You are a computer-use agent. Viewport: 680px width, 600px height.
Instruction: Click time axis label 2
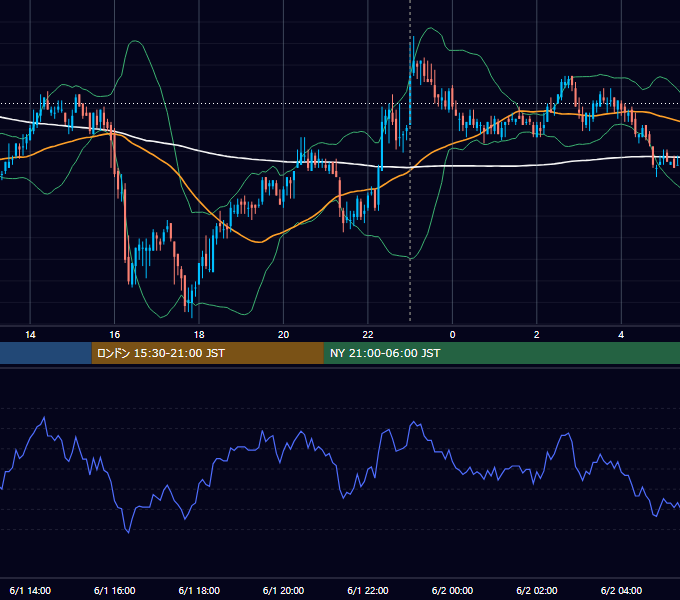[x=536, y=335]
